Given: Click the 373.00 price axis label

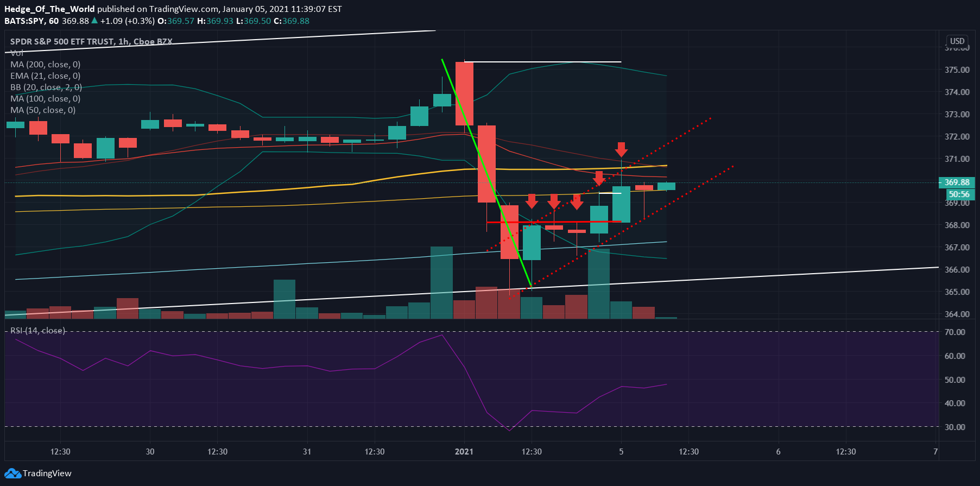Looking at the screenshot, I should click(x=957, y=115).
